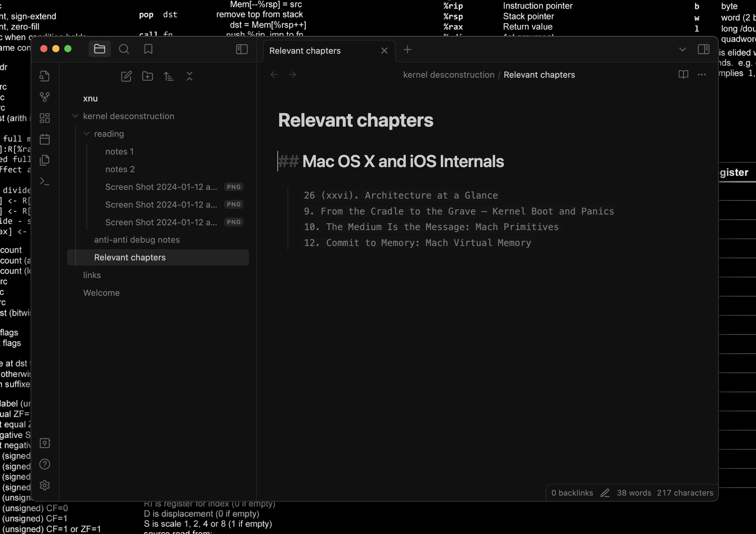
Task: Open the Welcome note
Action: click(101, 293)
